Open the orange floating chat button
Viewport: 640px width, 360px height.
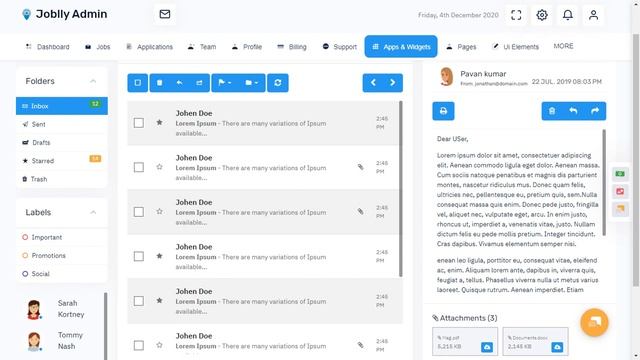(x=594, y=322)
